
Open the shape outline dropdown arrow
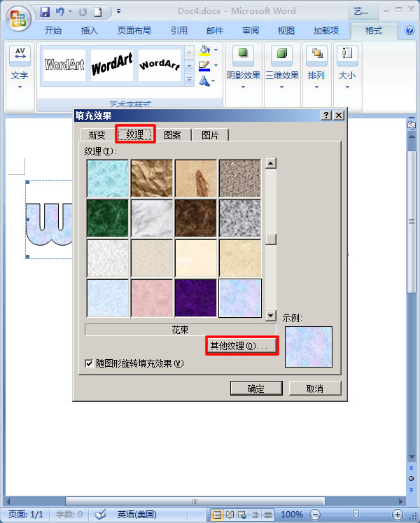(x=216, y=65)
